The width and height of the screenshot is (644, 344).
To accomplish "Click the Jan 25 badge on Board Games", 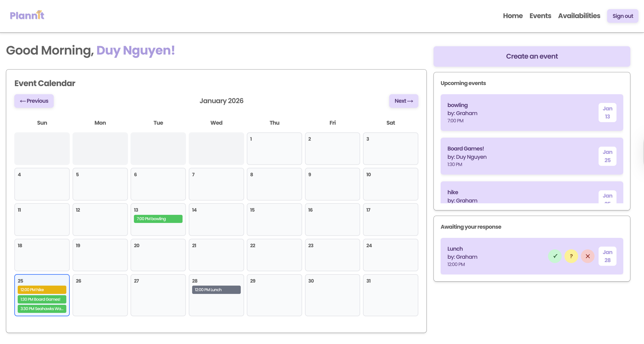I will tap(607, 156).
